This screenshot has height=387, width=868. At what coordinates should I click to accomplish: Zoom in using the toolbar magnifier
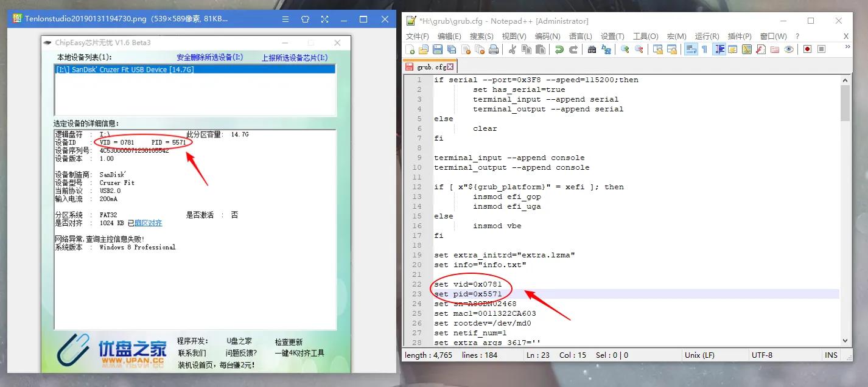(x=625, y=49)
